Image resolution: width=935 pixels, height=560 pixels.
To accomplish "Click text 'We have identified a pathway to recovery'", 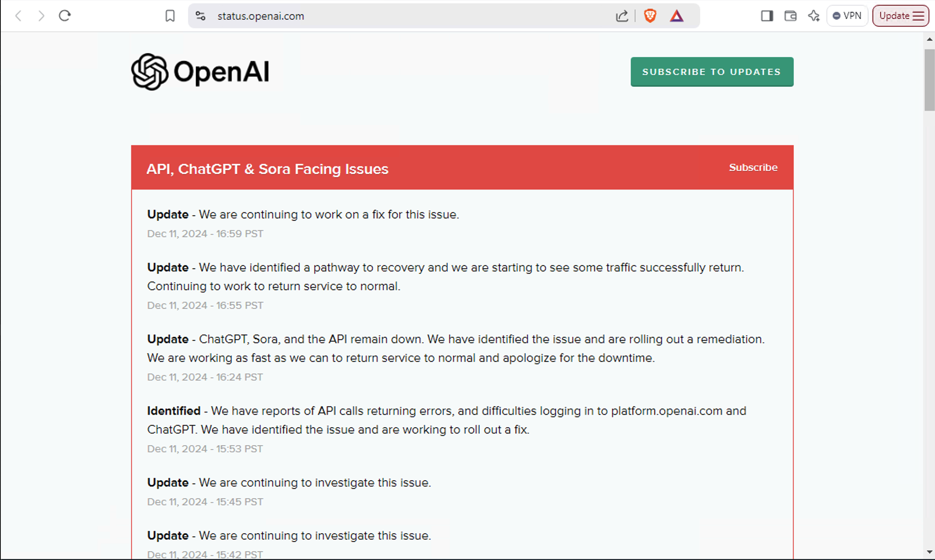I will click(312, 268).
